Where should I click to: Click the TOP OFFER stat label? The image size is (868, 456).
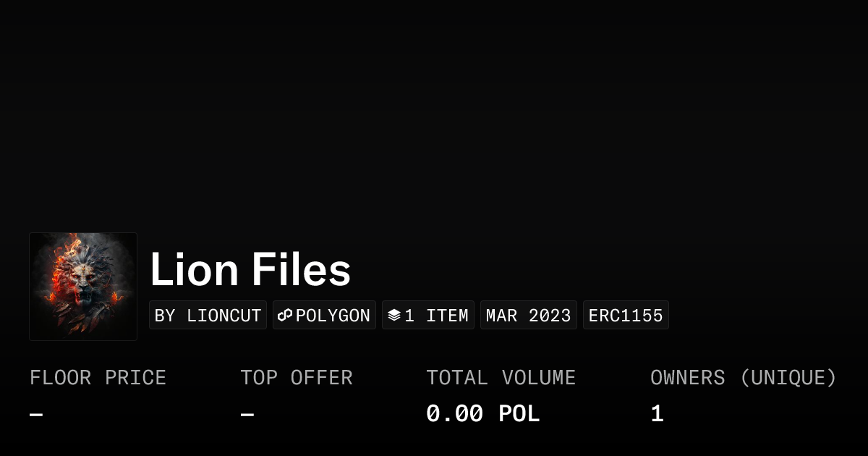coord(297,378)
